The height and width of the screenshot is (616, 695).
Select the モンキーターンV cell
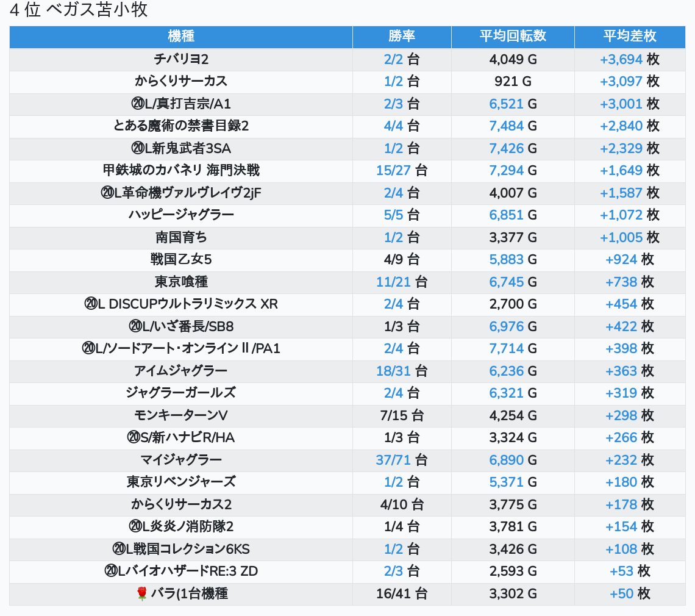181,416
